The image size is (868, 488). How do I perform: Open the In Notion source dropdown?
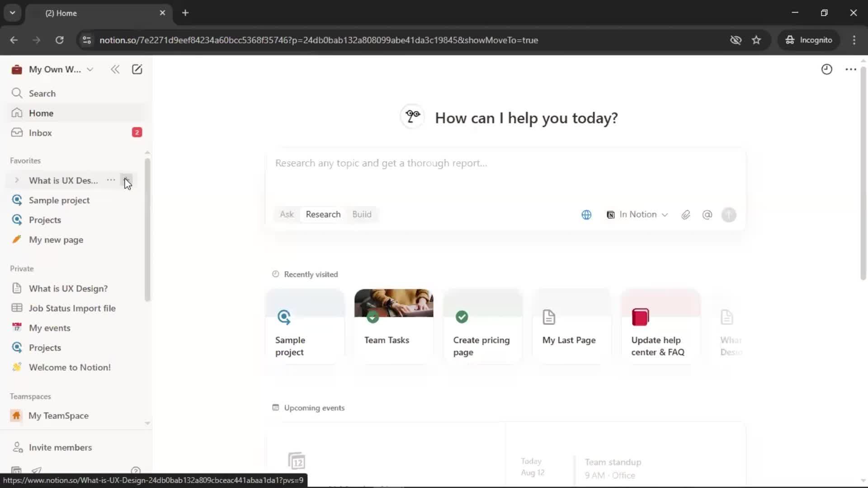[x=637, y=215]
